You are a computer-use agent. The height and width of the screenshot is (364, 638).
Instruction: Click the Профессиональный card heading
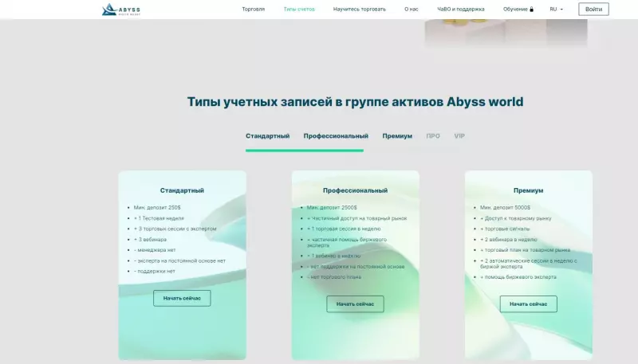click(355, 190)
